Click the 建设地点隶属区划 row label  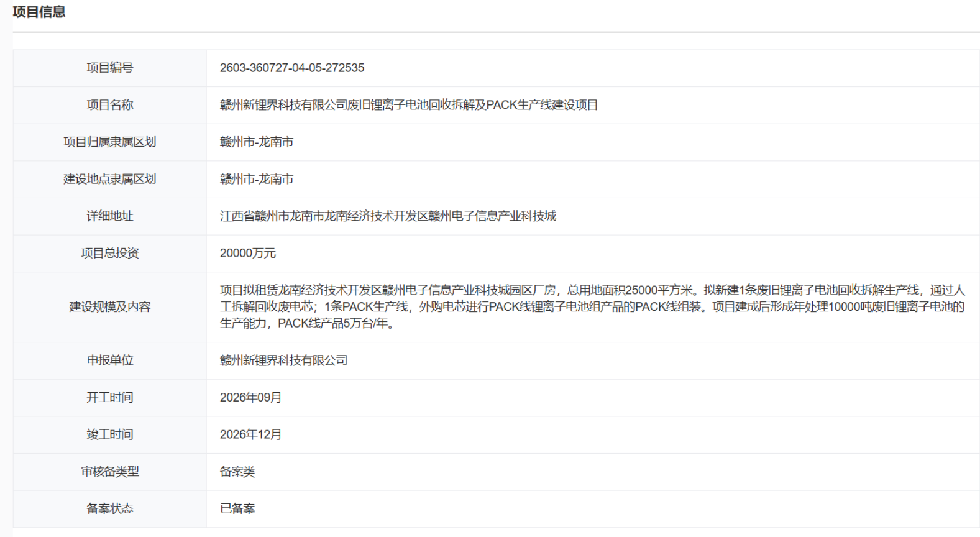(x=109, y=179)
